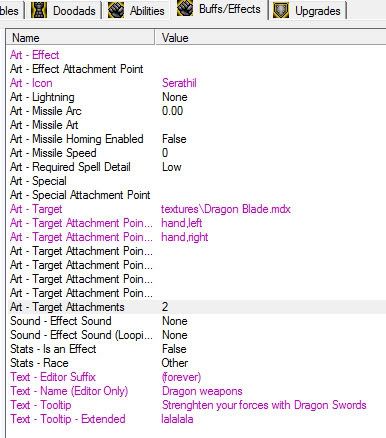Click the Value column header

(x=270, y=37)
